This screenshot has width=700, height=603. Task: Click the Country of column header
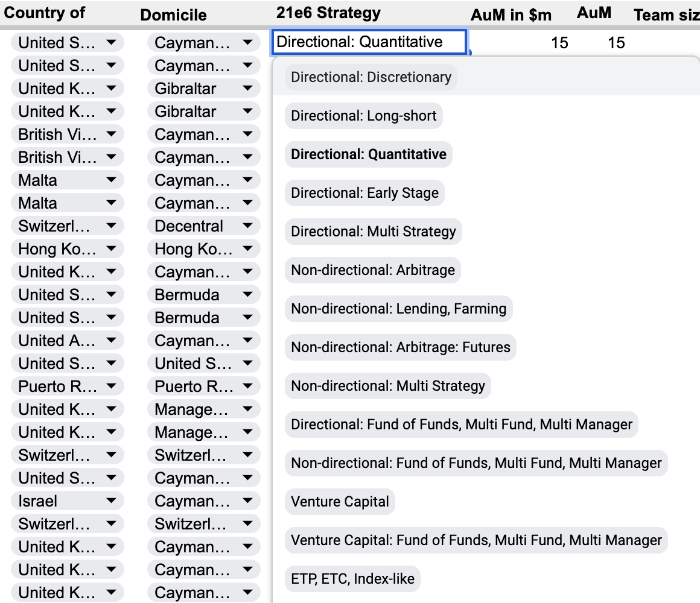coord(45,13)
